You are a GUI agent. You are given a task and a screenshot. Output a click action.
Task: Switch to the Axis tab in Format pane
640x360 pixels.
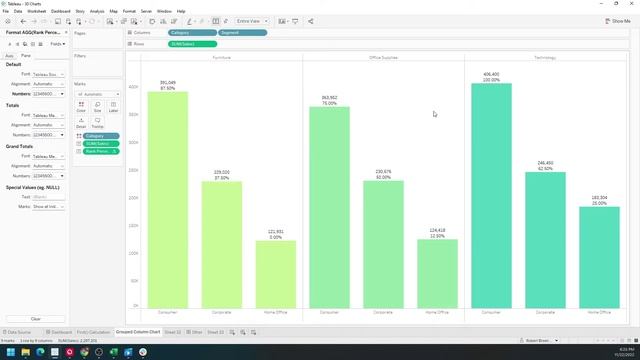(x=9, y=56)
